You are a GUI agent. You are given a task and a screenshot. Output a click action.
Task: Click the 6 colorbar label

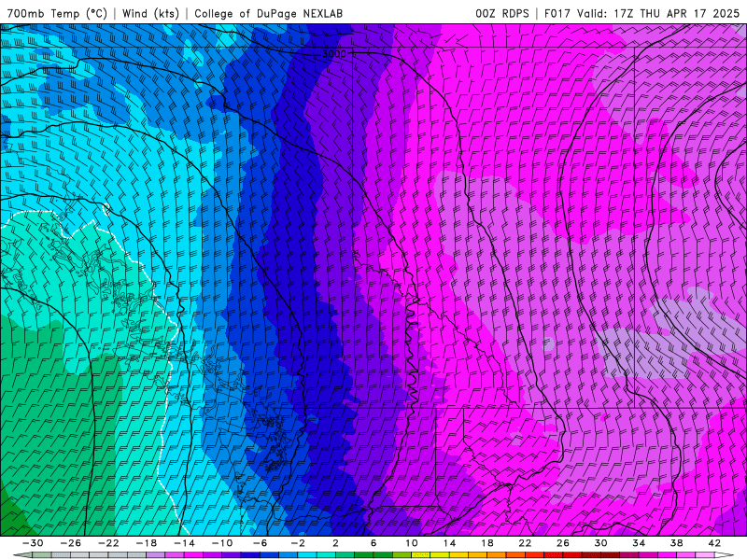coord(373,543)
